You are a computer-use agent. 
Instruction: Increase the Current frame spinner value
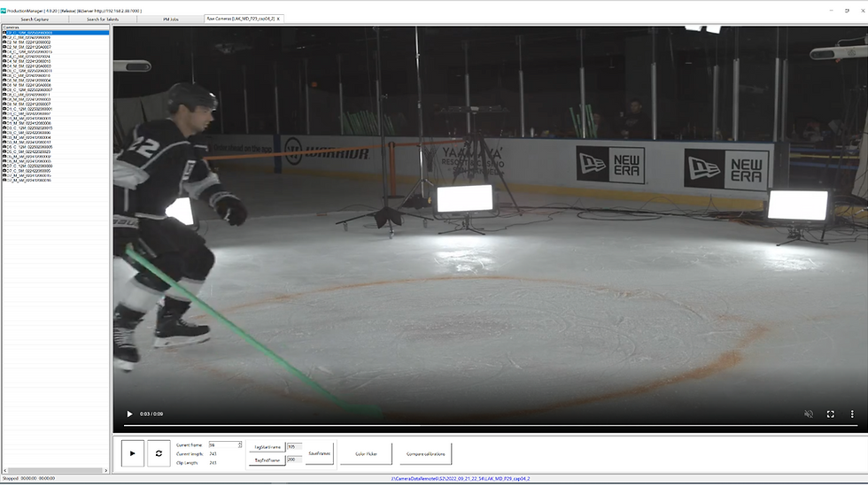point(240,444)
